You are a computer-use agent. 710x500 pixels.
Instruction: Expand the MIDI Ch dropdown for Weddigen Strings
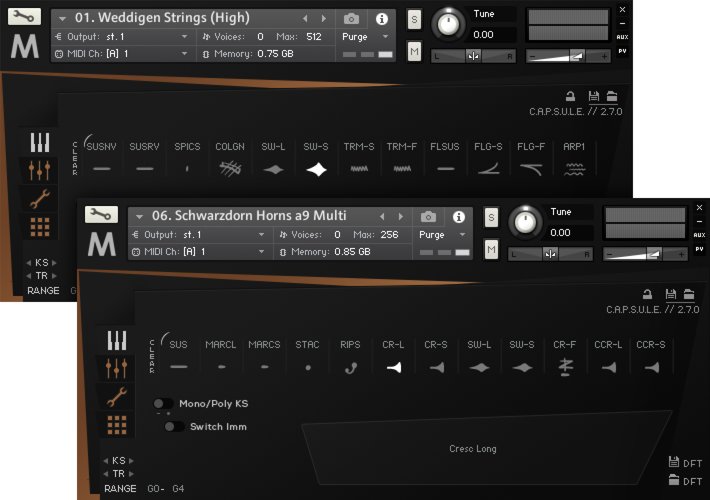pyautogui.click(x=122, y=53)
